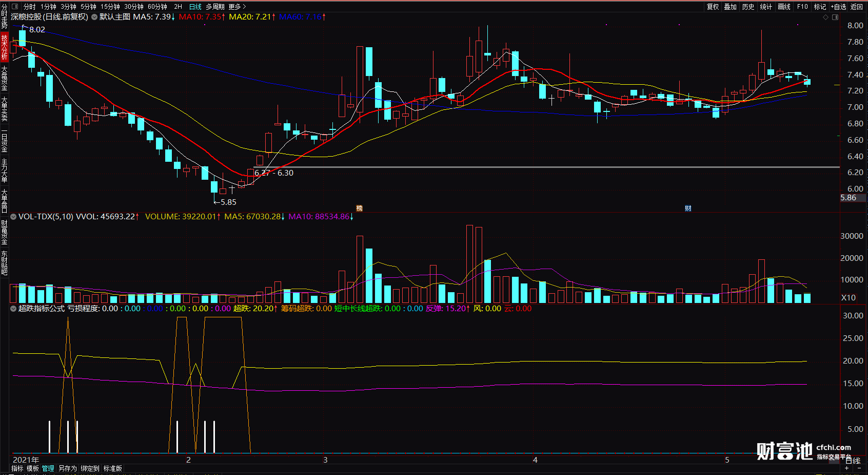Switch to 1分钟 timeframe

[x=48, y=7]
